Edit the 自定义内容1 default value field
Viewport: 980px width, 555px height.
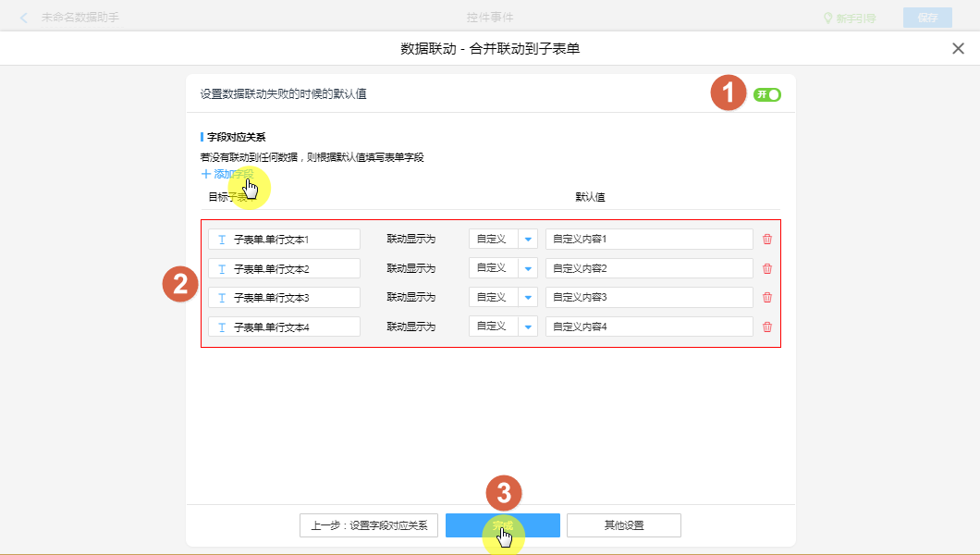pos(648,239)
